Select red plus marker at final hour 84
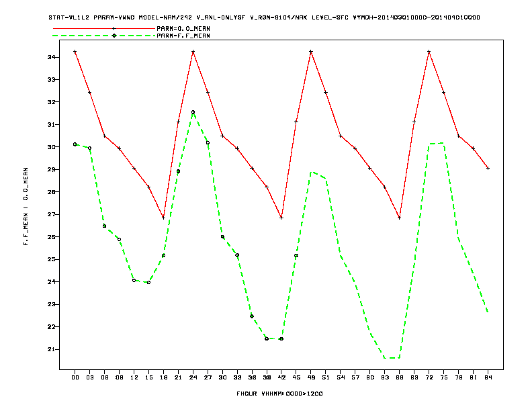 488,168
